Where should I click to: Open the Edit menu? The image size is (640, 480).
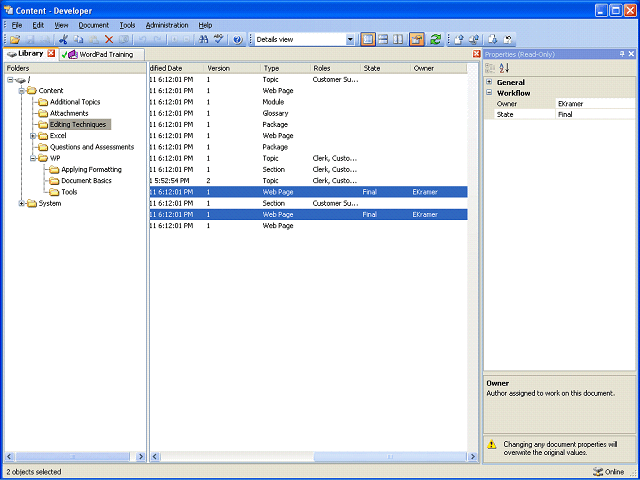coord(38,25)
